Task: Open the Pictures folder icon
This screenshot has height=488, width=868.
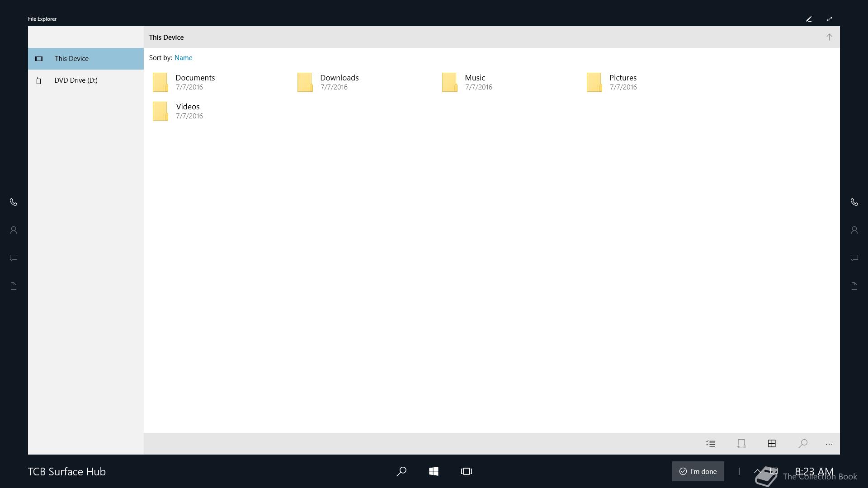Action: pos(594,82)
